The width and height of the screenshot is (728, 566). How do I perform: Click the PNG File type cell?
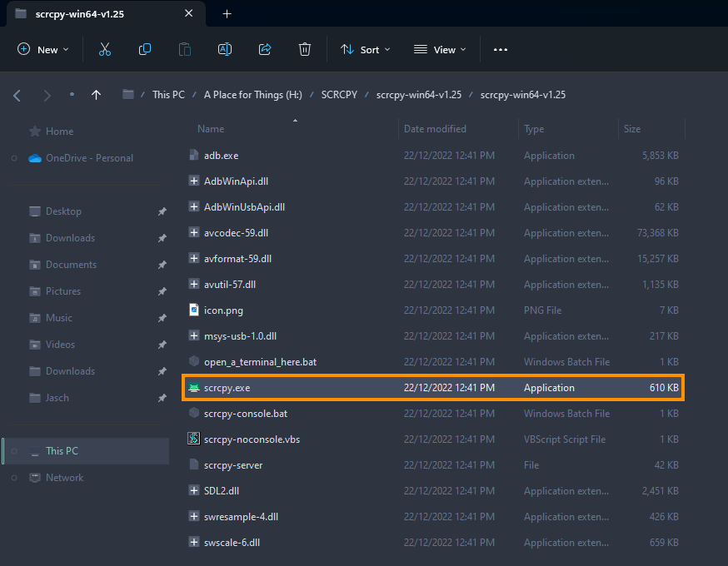(x=542, y=310)
